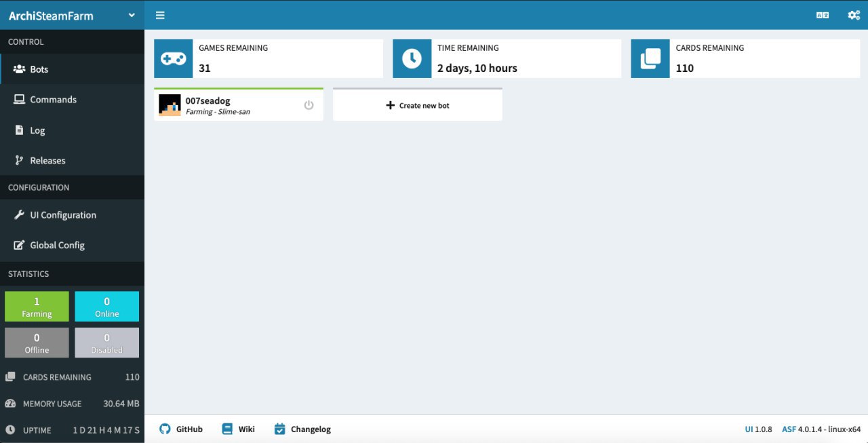Click the Releases branch icon
868x443 pixels.
[19, 161]
